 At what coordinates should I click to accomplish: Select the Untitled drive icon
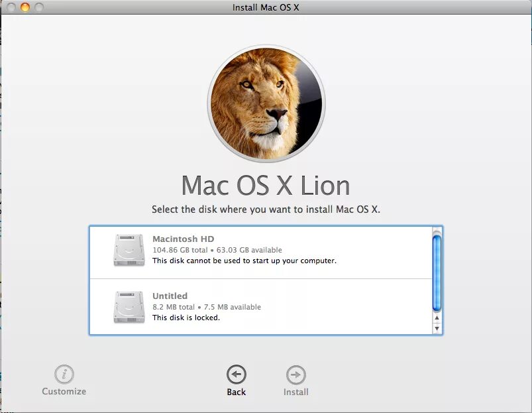pyautogui.click(x=129, y=307)
